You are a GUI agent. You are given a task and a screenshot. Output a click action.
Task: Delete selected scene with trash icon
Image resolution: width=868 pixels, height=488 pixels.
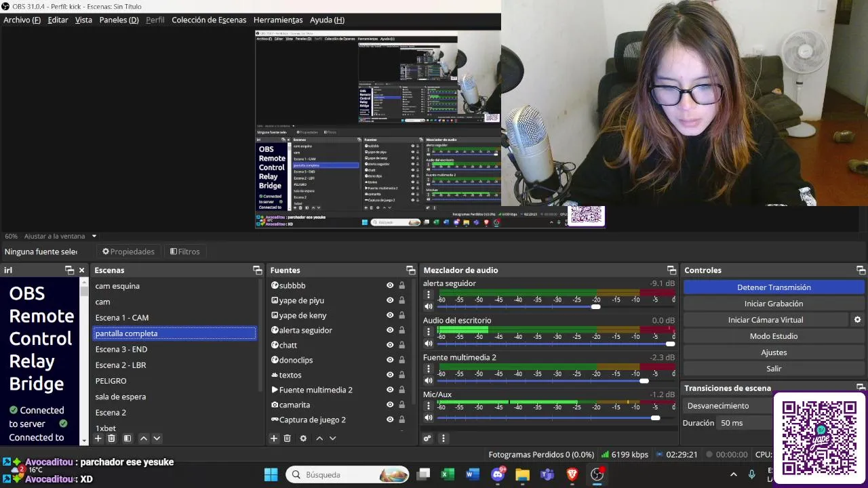tap(112, 439)
